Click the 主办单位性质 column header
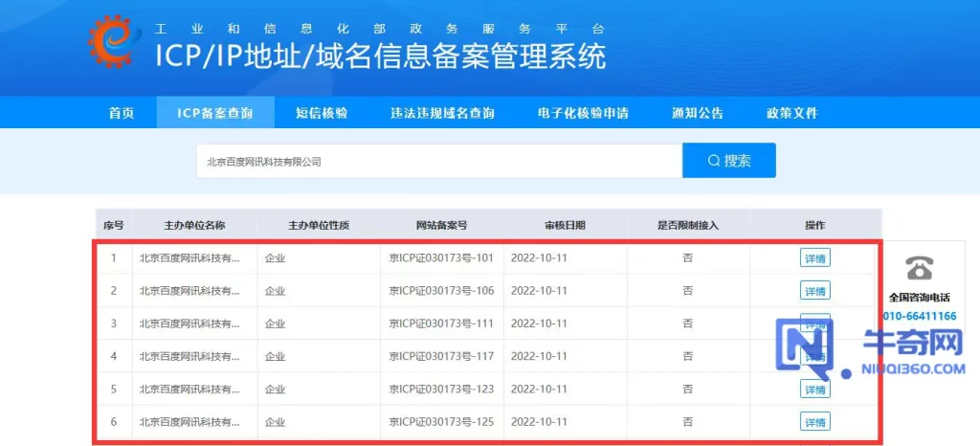This screenshot has width=980, height=446. [x=319, y=226]
